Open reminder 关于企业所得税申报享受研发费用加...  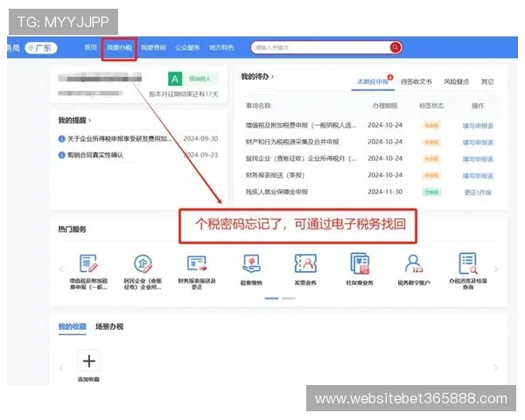coord(120,138)
